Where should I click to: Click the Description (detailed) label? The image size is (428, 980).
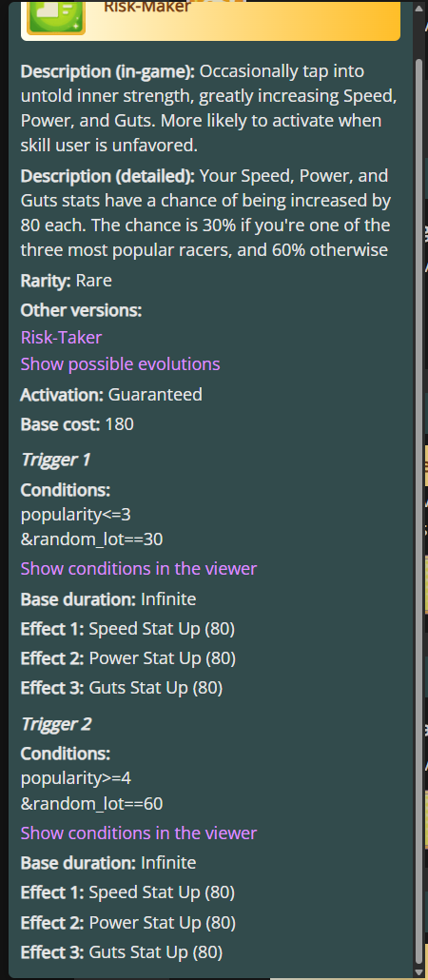pos(108,176)
